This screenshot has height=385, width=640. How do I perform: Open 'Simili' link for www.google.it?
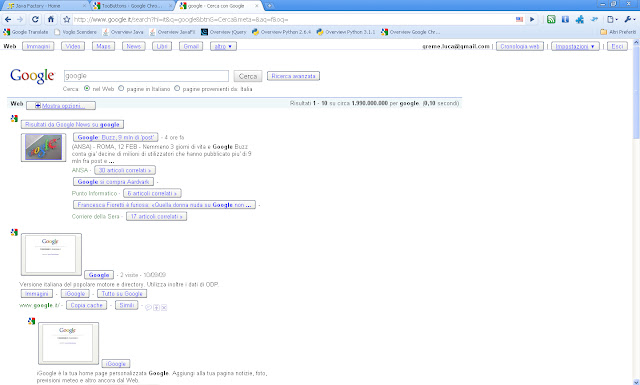point(127,305)
